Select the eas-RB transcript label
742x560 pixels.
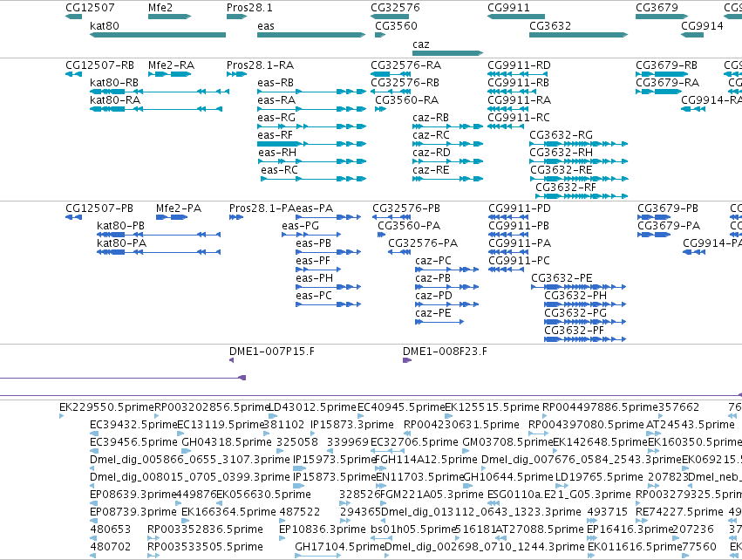click(276, 83)
